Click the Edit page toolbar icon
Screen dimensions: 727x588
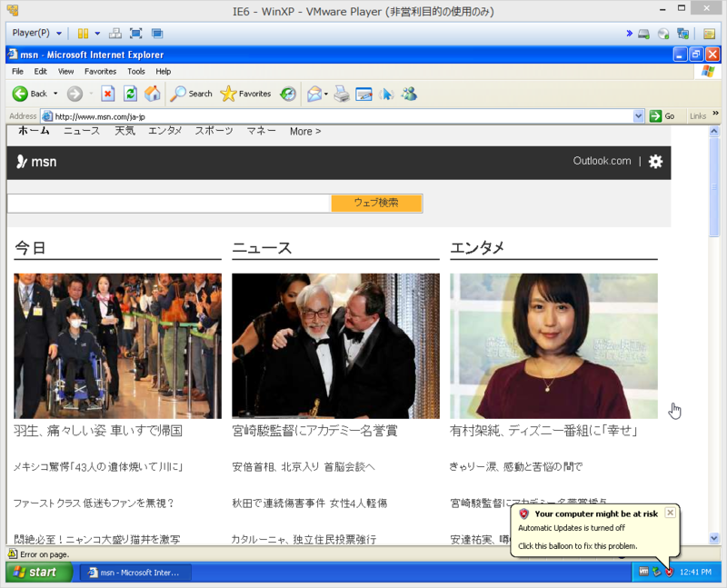point(364,95)
